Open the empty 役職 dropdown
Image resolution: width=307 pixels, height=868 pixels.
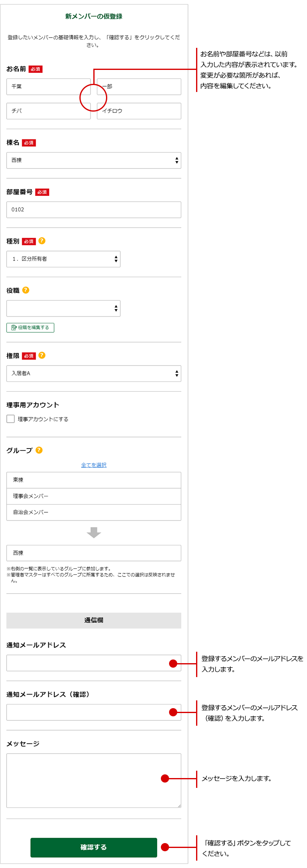click(63, 308)
